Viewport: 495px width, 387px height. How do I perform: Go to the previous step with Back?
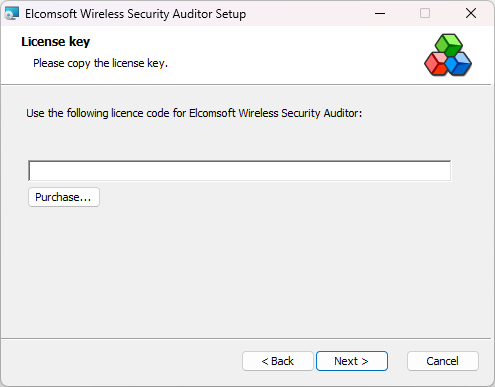[278, 361]
